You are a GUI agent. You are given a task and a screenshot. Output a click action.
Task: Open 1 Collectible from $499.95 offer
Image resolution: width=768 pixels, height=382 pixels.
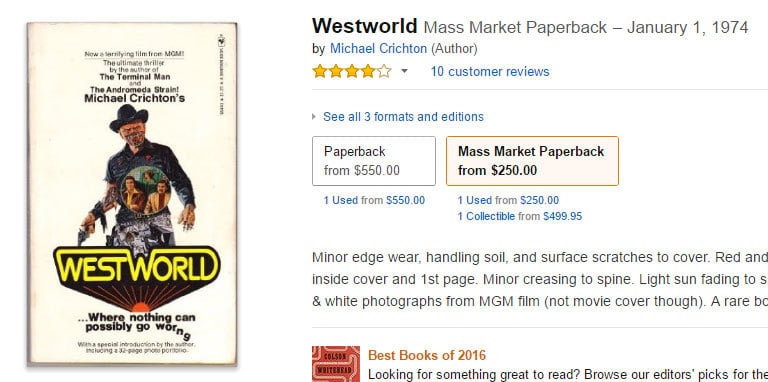pyautogui.click(x=520, y=216)
